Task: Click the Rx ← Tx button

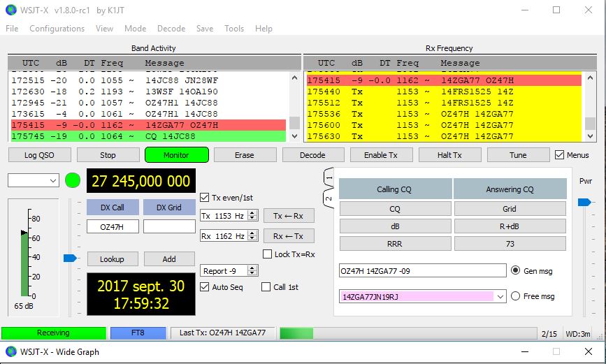Action: 289,235
